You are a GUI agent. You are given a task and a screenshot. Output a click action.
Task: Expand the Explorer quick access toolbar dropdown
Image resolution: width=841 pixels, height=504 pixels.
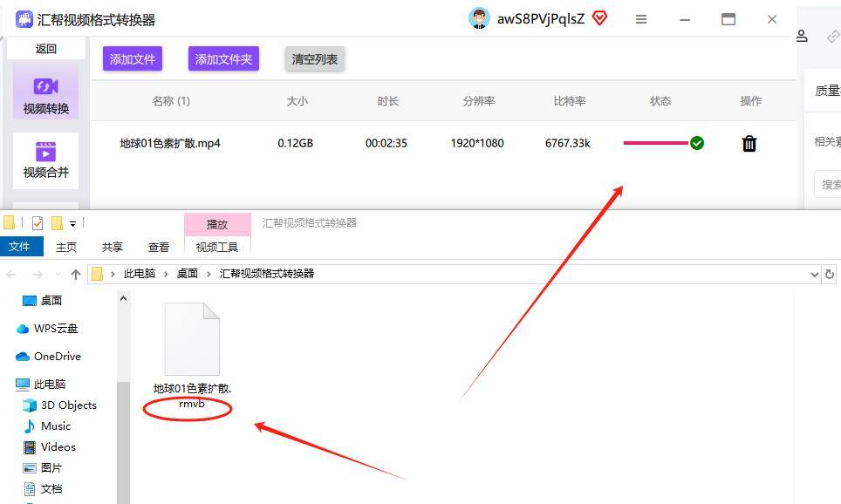[72, 223]
